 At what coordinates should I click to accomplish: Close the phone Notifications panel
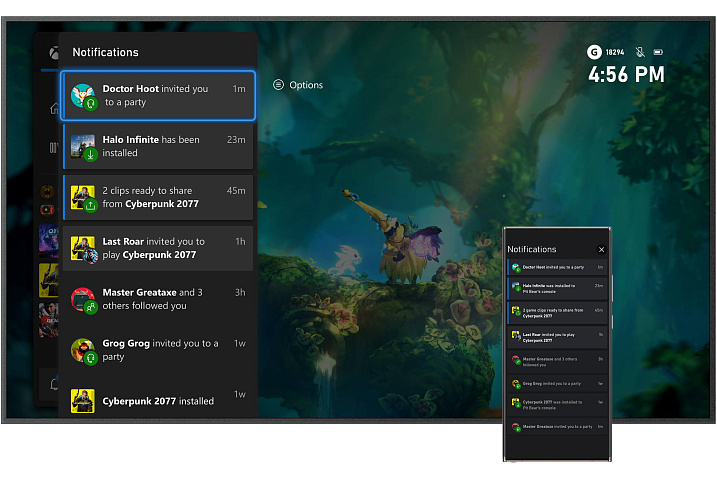click(x=601, y=249)
